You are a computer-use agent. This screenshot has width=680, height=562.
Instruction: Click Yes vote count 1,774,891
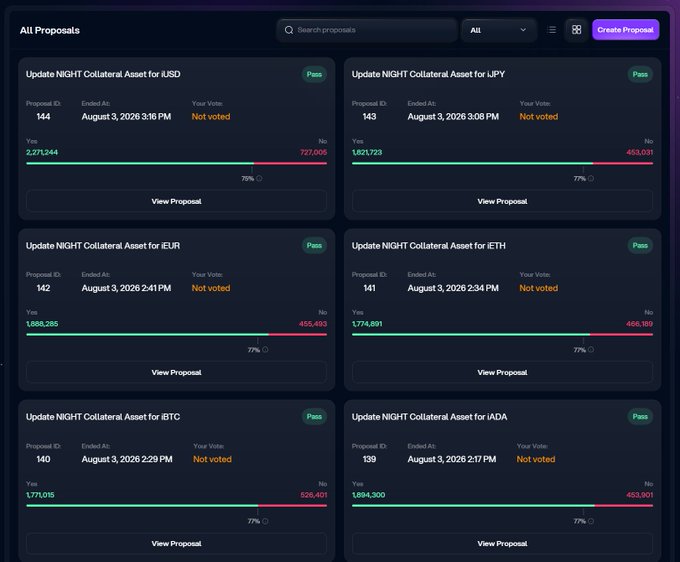click(x=367, y=324)
